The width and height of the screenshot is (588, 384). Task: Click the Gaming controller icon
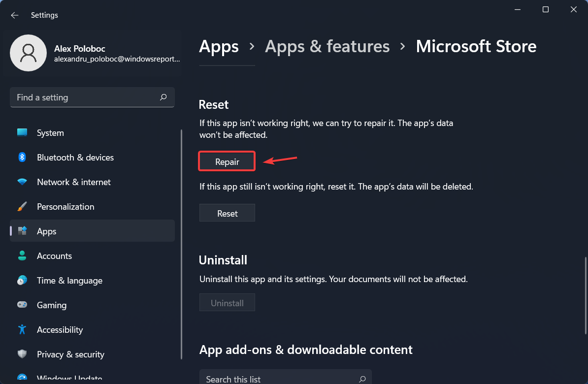pyautogui.click(x=22, y=305)
